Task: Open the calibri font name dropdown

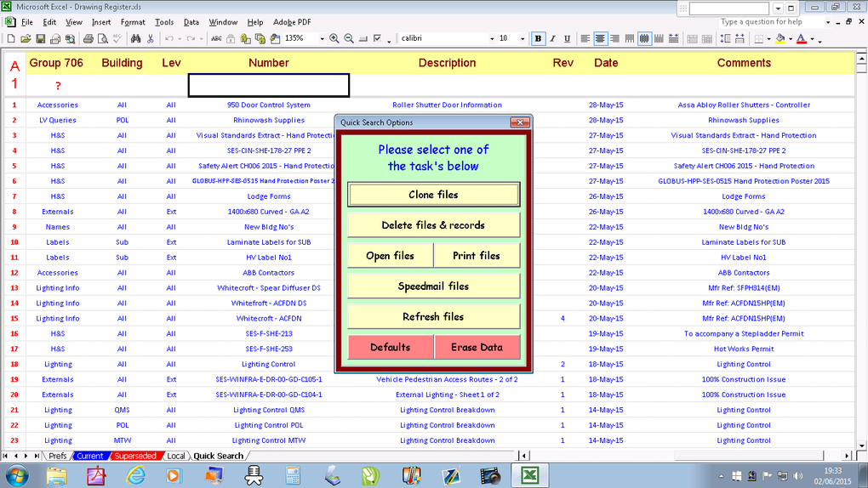Action: coord(492,39)
